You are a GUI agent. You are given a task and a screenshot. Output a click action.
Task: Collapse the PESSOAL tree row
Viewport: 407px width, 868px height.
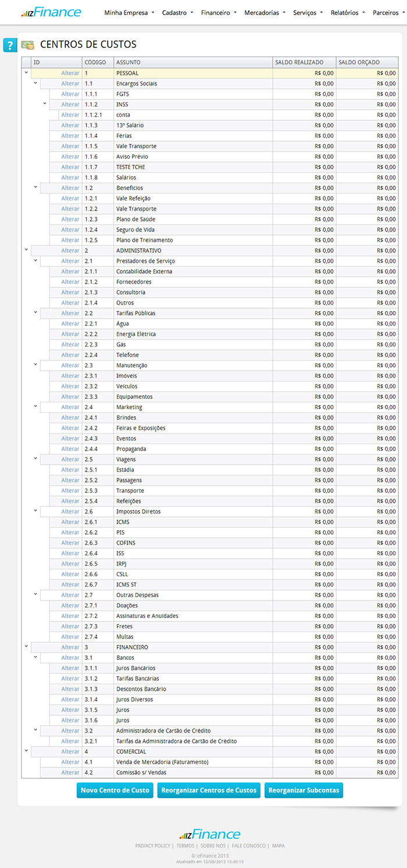(26, 73)
